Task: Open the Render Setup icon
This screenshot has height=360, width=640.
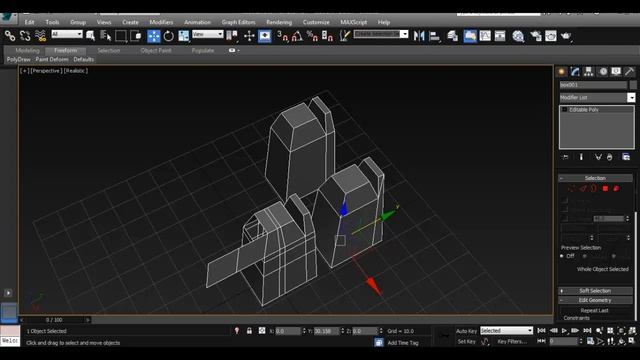Action: point(536,36)
